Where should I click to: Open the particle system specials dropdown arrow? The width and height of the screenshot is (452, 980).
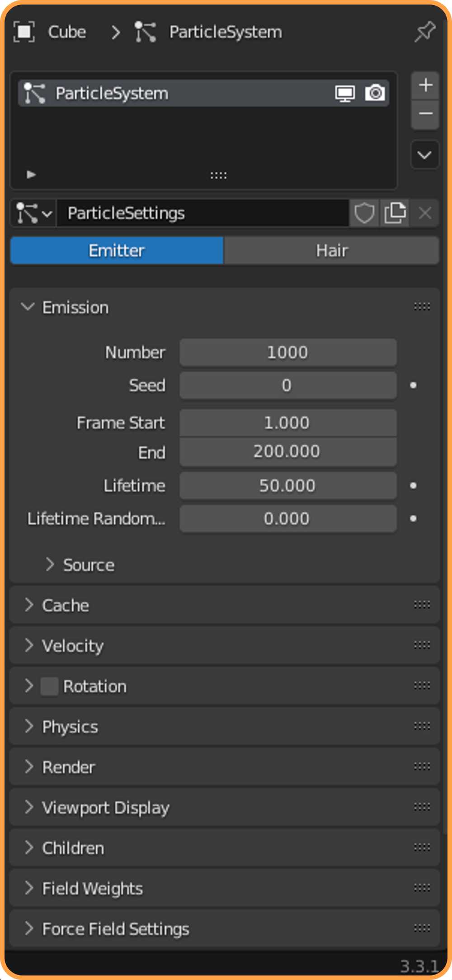click(424, 155)
